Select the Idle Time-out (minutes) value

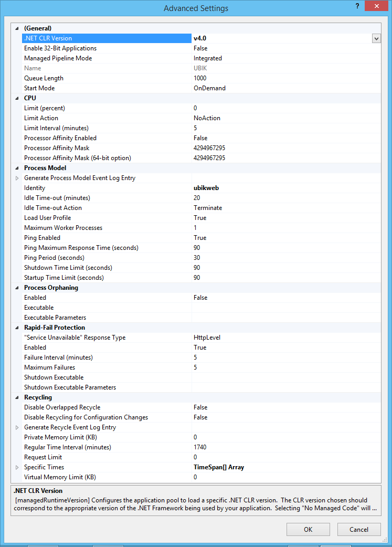click(x=197, y=198)
